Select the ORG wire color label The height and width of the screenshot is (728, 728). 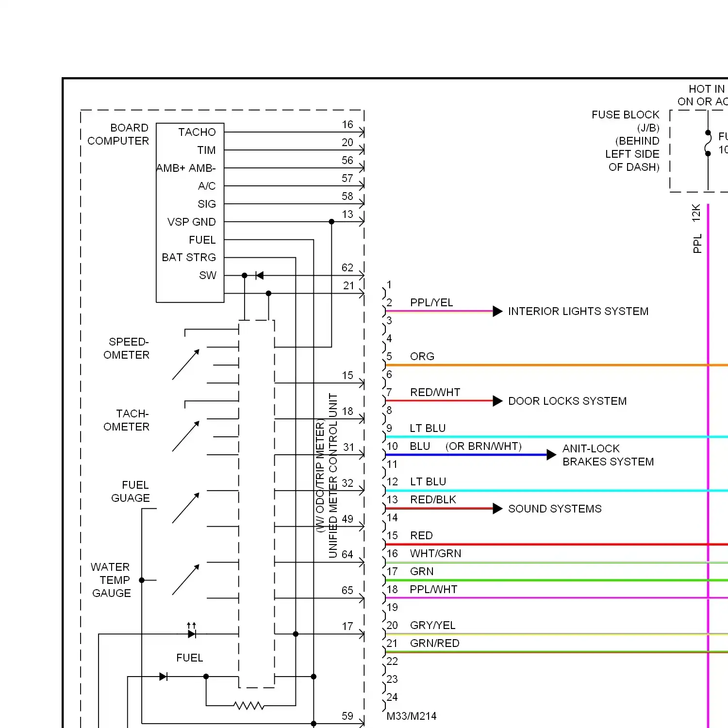(422, 356)
